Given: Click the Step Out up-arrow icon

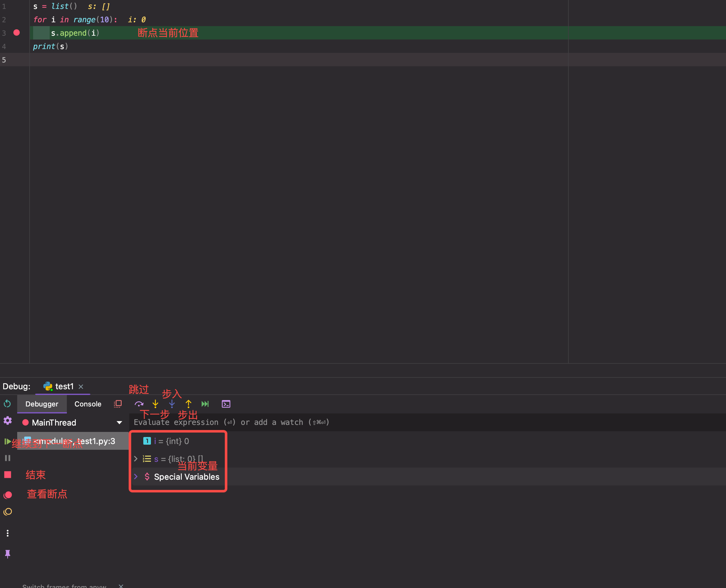Looking at the screenshot, I should pos(189,404).
